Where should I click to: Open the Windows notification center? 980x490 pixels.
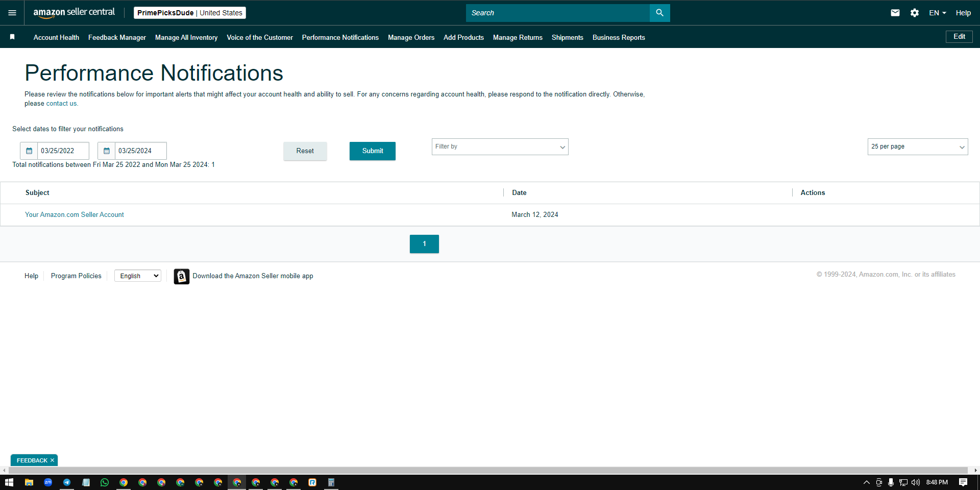pos(963,482)
